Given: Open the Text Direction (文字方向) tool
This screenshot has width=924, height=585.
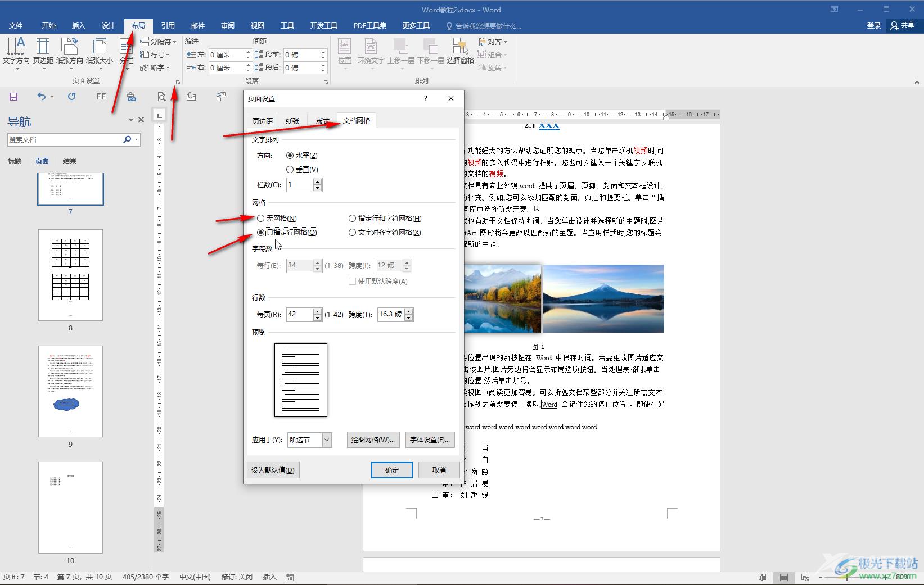Looking at the screenshot, I should coord(16,53).
